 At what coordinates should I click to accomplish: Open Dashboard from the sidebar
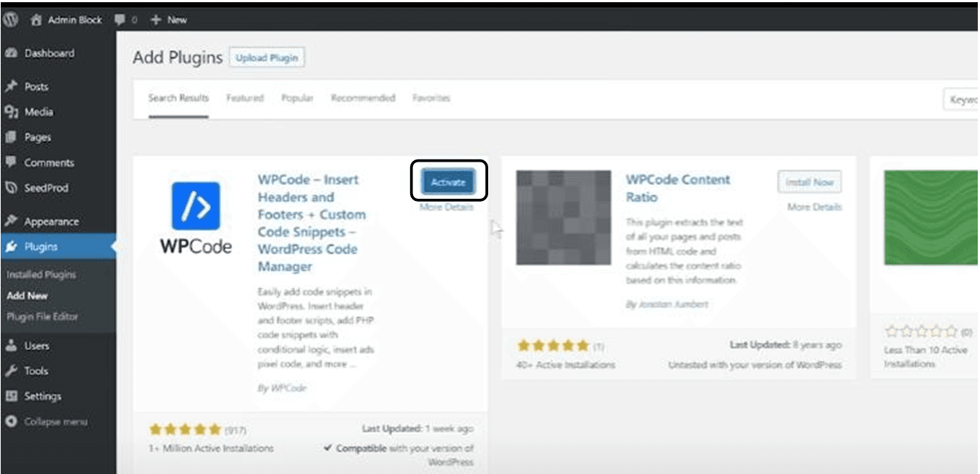(49, 53)
